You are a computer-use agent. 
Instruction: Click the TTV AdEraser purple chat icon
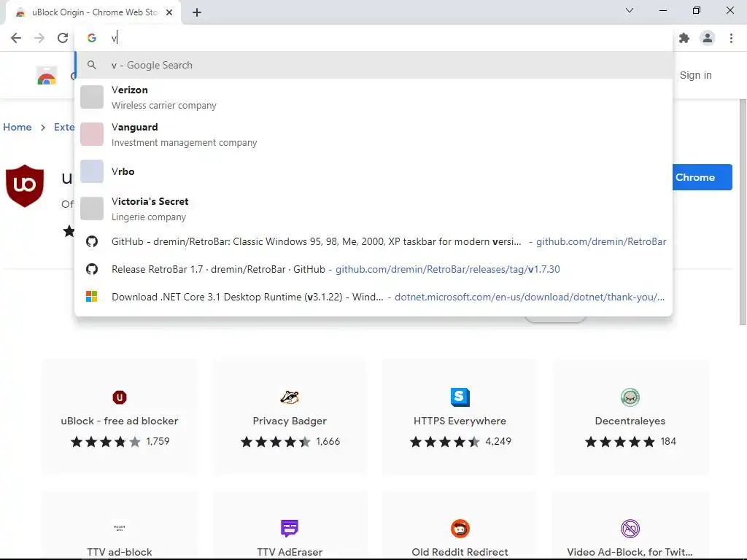tap(290, 529)
